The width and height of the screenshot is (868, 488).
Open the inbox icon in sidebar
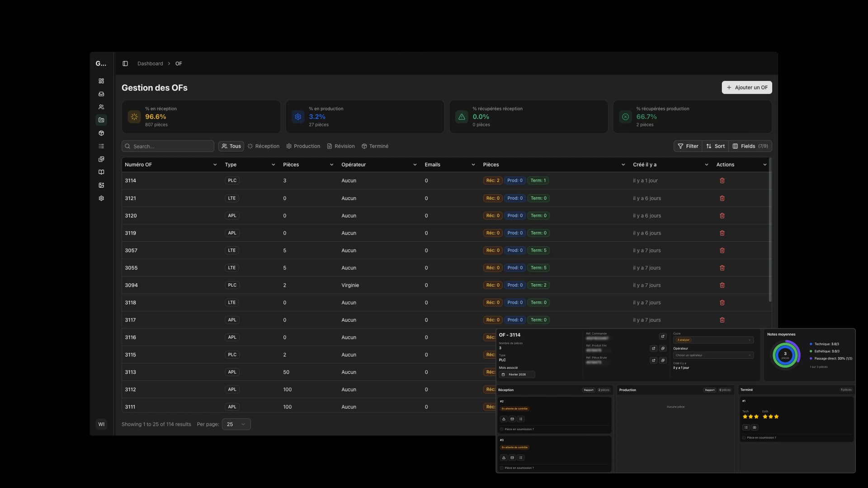coord(101,94)
